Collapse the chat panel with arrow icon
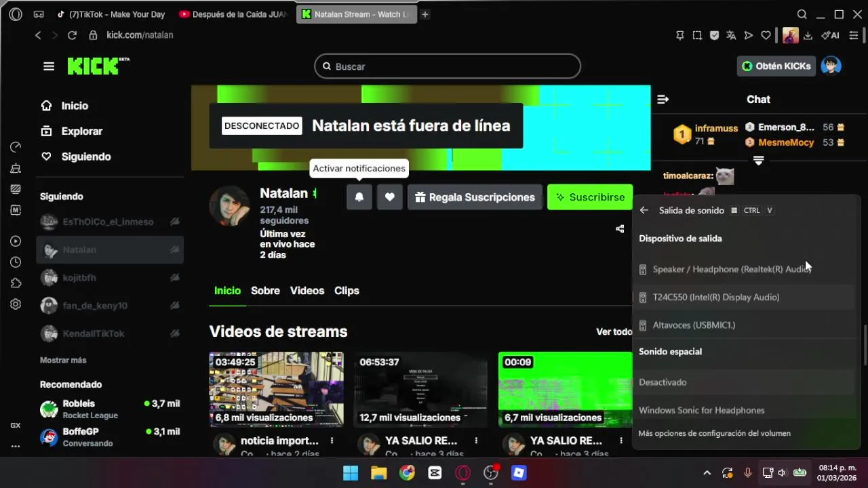 tap(663, 99)
